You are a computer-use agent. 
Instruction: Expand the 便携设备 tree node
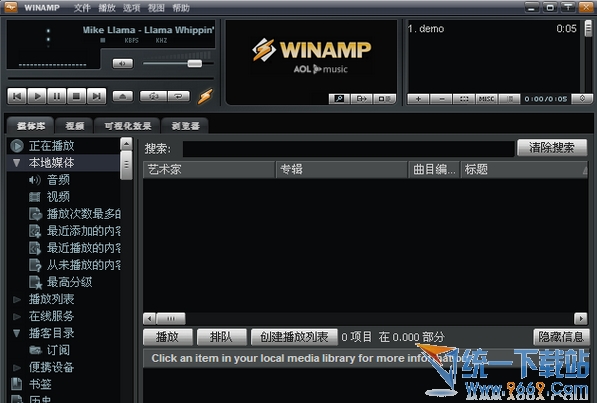pos(16,368)
